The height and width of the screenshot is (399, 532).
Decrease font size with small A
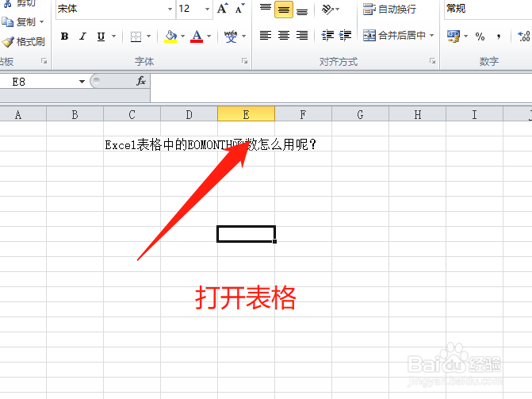(x=240, y=9)
